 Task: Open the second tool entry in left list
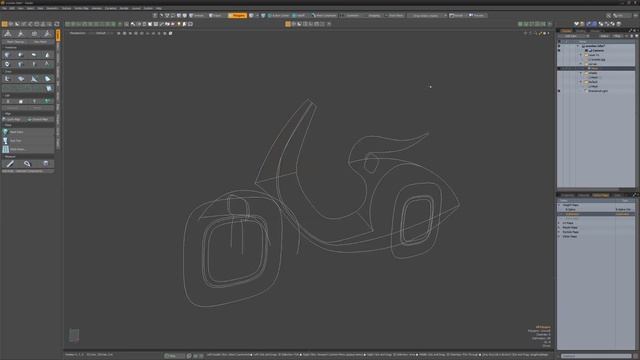[x=28, y=140]
